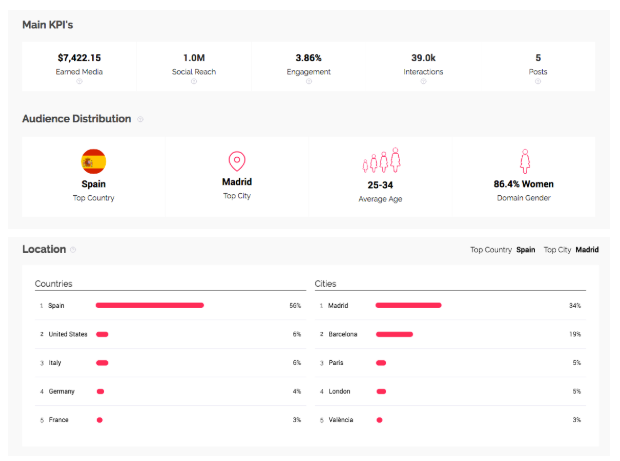
Task: Click the Spain percentage bar
Action: [150, 305]
